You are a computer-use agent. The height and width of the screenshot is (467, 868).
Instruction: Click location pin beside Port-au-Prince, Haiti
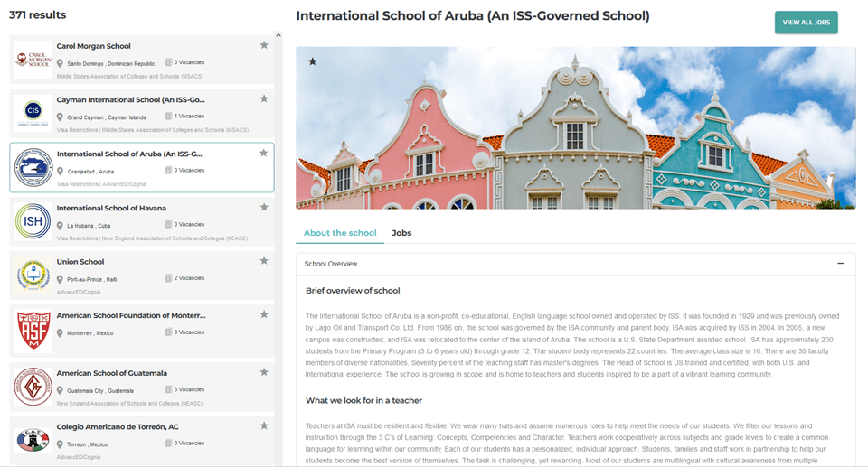coord(60,279)
